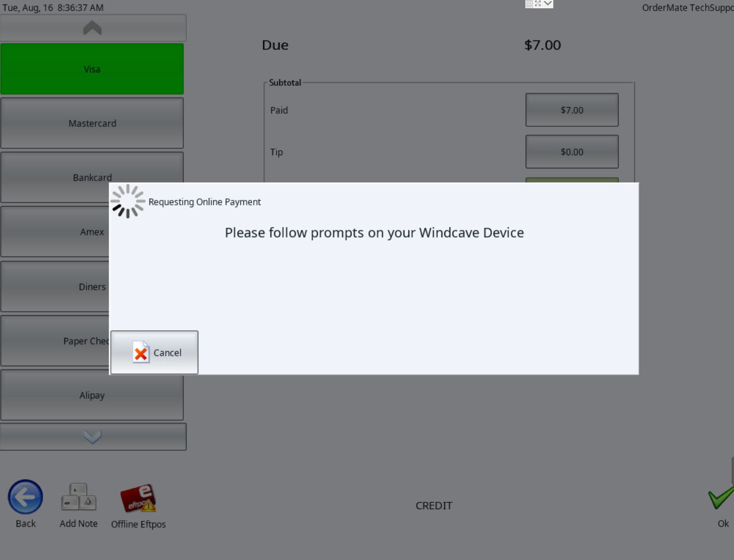Choose Mastercard payment type
Image resolution: width=734 pixels, height=560 pixels.
click(92, 123)
